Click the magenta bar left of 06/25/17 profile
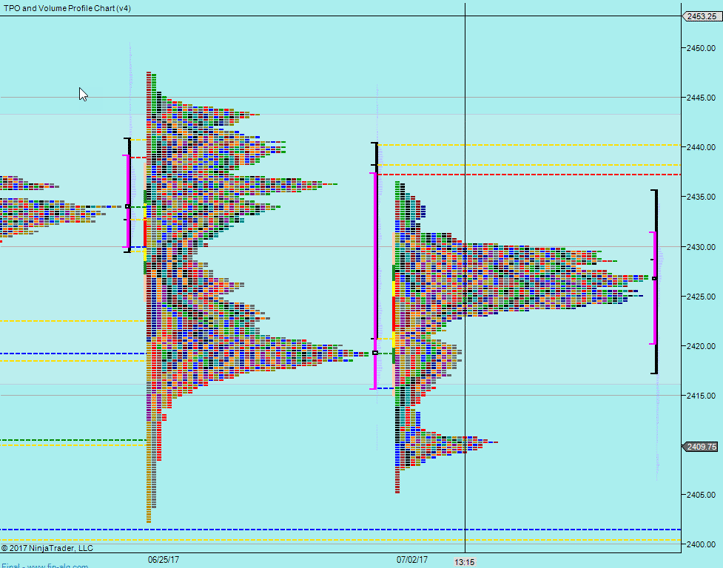 (127, 200)
